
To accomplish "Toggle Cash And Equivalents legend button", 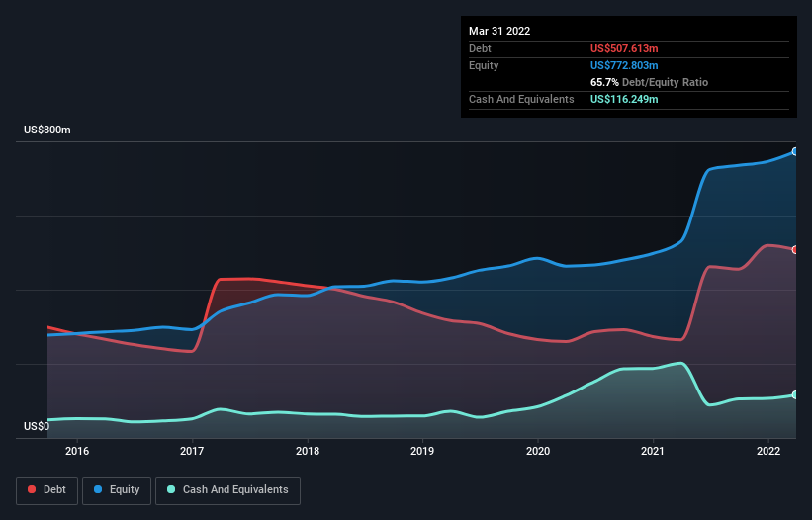I will click(227, 490).
